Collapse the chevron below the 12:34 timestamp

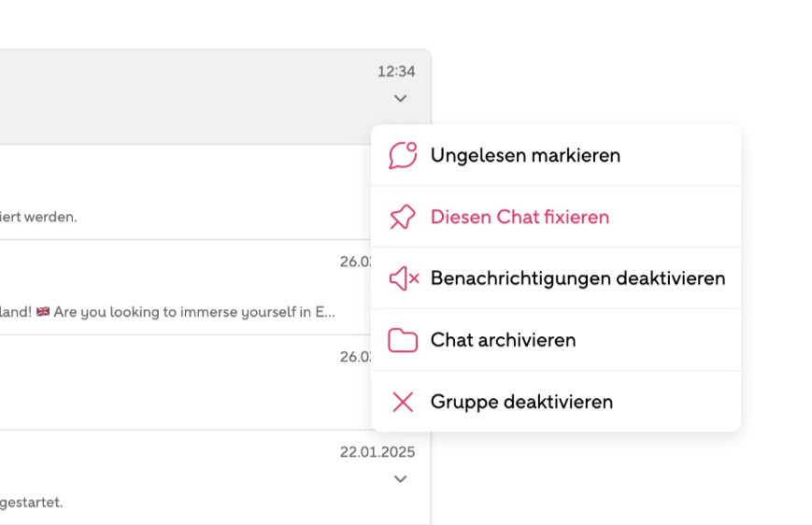click(x=400, y=98)
